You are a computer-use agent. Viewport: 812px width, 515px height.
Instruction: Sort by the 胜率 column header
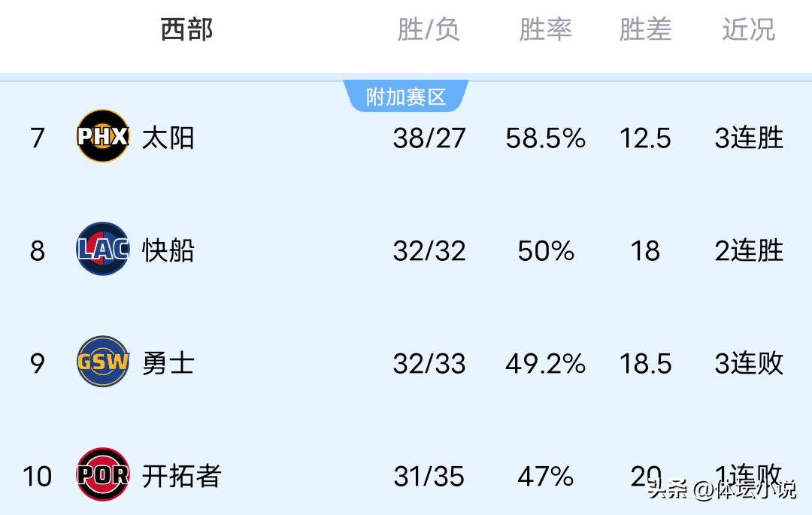click(x=545, y=30)
